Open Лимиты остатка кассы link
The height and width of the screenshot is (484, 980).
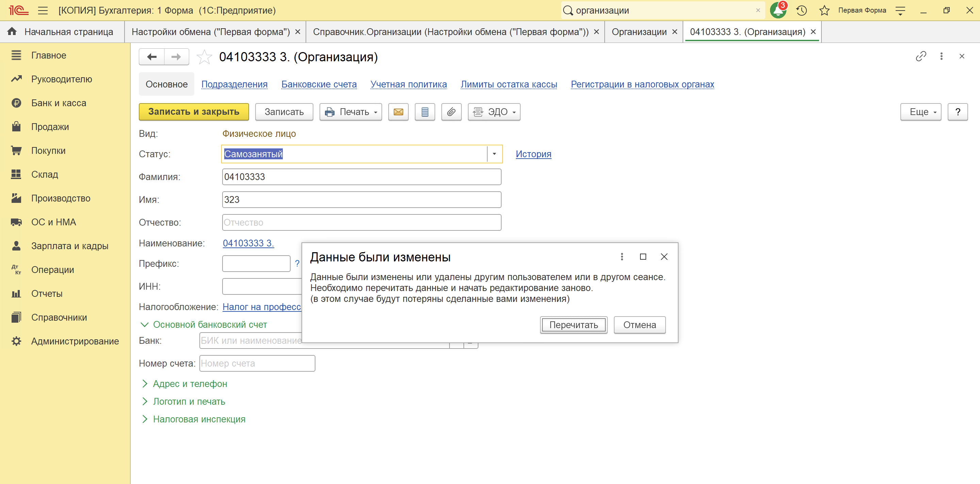pos(509,84)
